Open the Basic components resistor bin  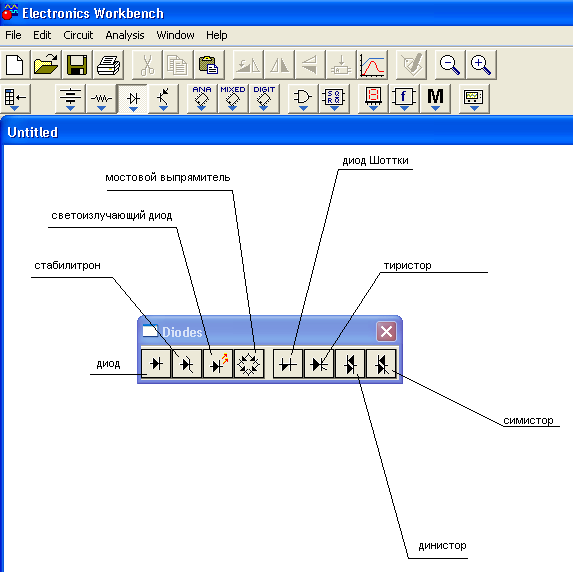pyautogui.click(x=101, y=99)
